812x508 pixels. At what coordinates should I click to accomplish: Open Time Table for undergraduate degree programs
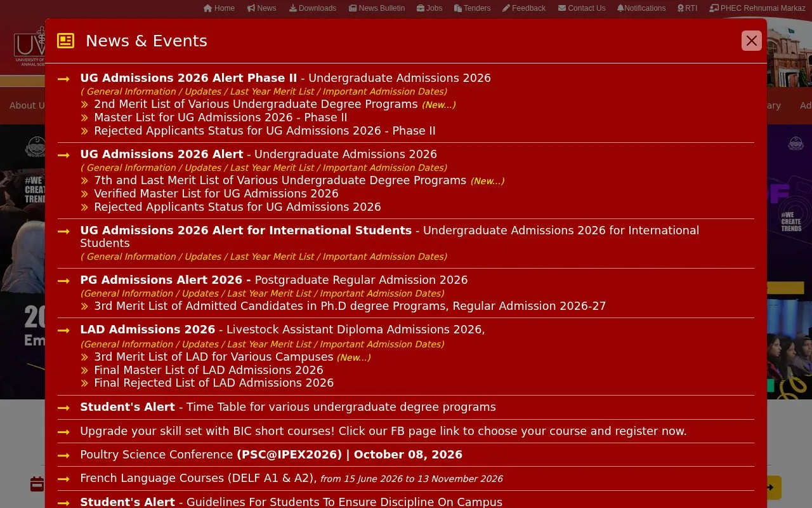click(341, 407)
